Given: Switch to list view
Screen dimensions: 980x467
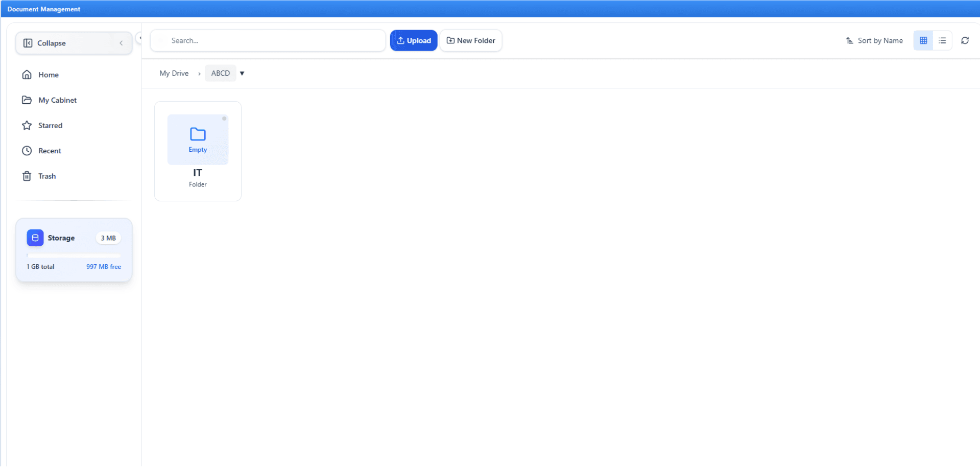Looking at the screenshot, I should [942, 40].
